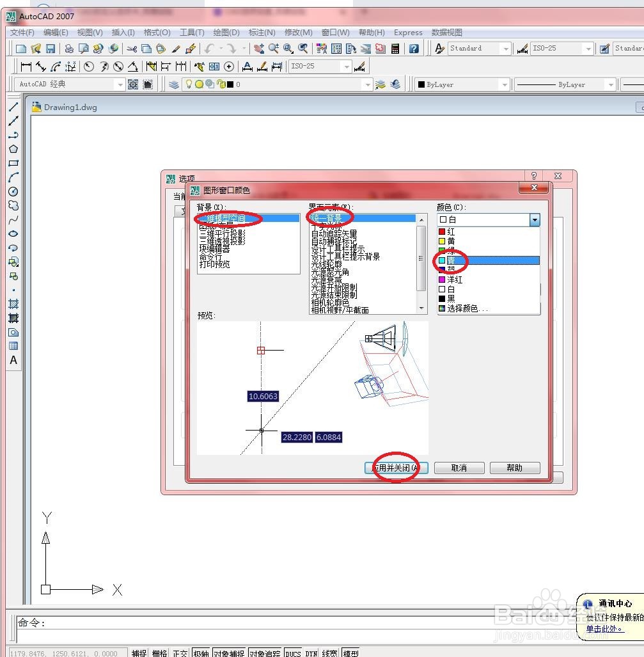
Task: Open the 文件(F) menu
Action: 22,32
